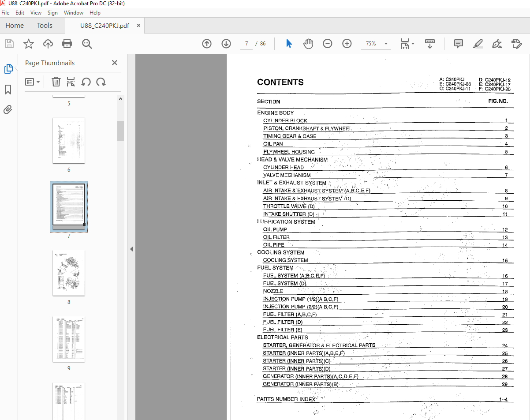
Task: Go to previous page arrow
Action: point(207,44)
